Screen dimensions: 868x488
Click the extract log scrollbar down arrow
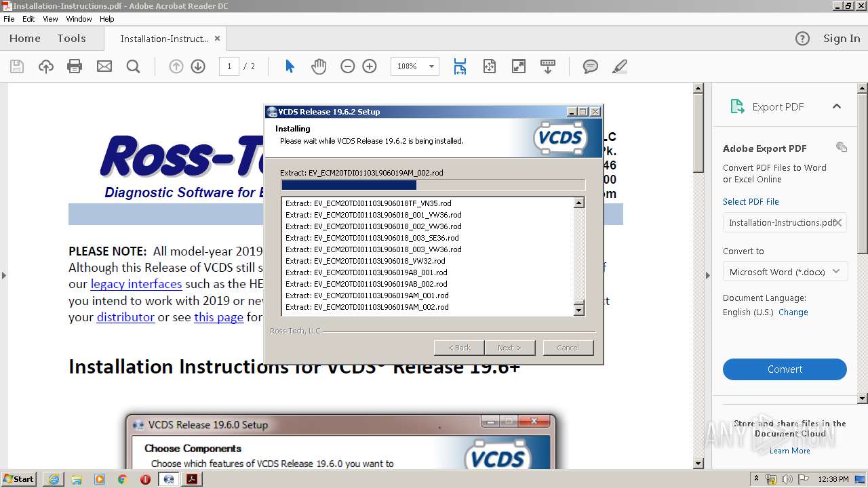[578, 310]
